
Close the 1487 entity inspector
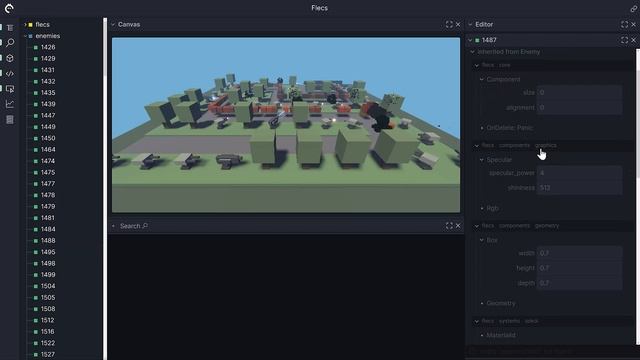click(x=633, y=40)
